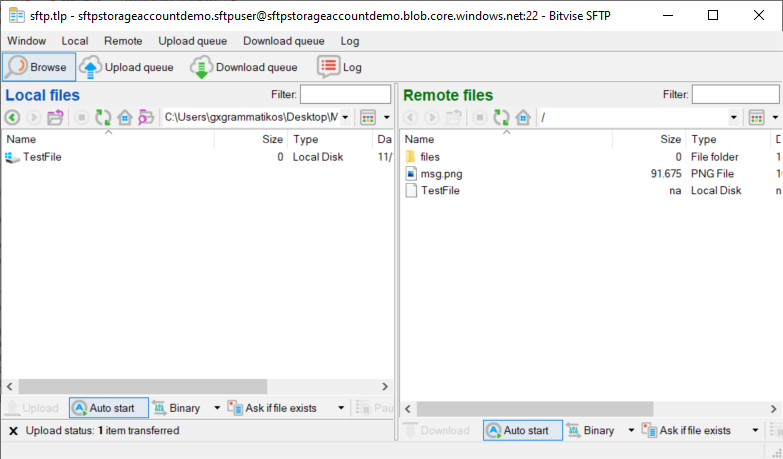This screenshot has height=459, width=783.
Task: Go up one folder in Local files
Action: pos(55,118)
